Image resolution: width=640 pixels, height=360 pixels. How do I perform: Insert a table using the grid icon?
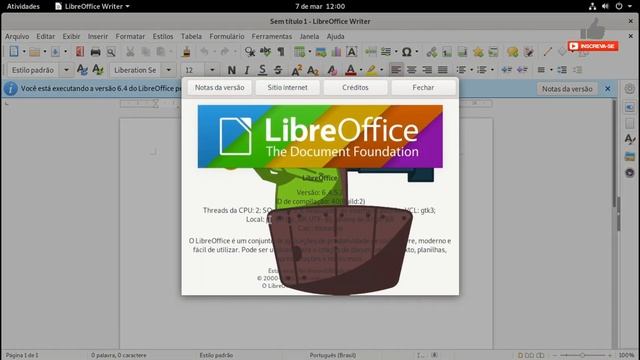click(300, 52)
